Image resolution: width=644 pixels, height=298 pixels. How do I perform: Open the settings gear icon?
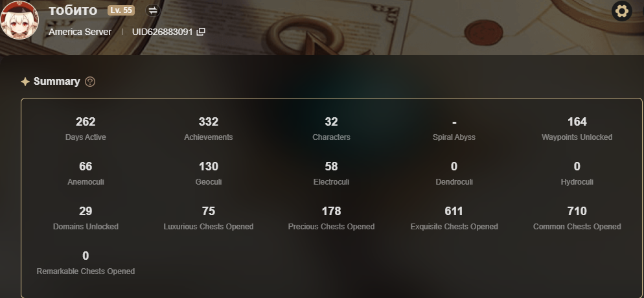(x=622, y=11)
